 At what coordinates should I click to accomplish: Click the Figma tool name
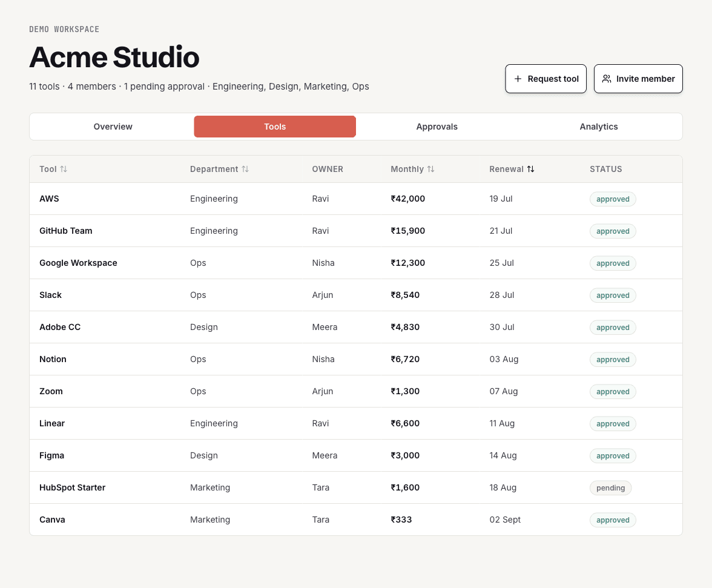52,455
